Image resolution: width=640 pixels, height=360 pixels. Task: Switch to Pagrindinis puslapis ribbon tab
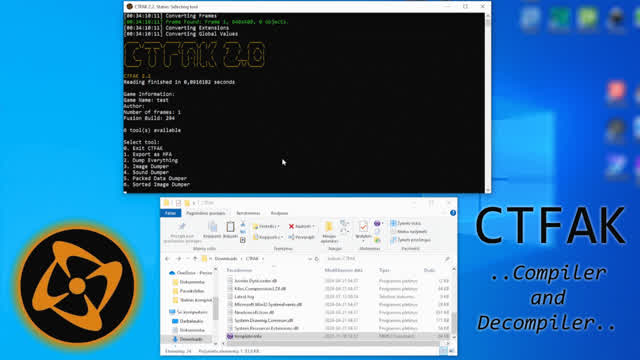coord(206,213)
